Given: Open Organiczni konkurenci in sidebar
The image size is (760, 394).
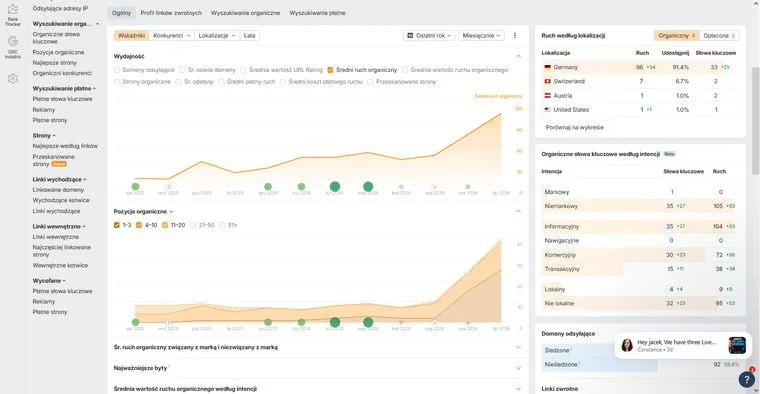Looking at the screenshot, I should point(62,73).
